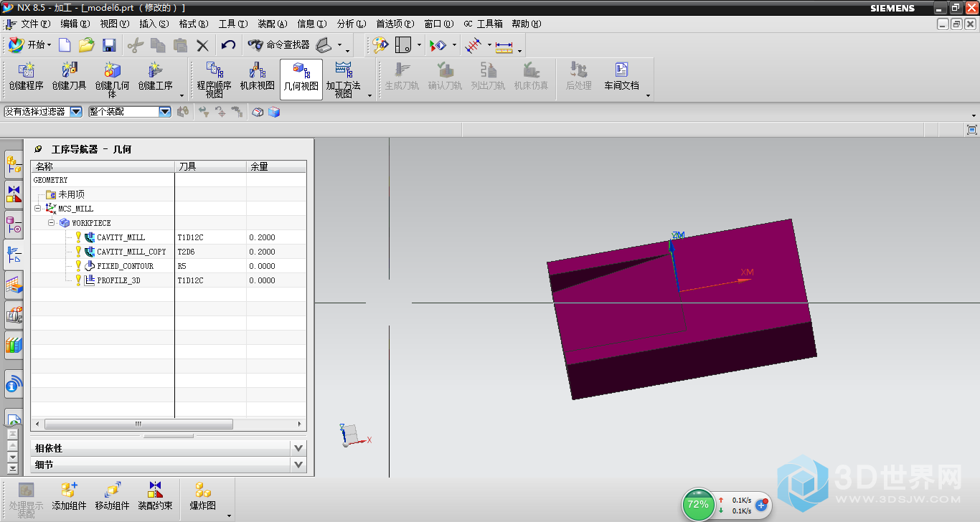Viewport: 980px width, 522px height.
Task: Click Exploded Views (爆炸图)
Action: pyautogui.click(x=203, y=496)
